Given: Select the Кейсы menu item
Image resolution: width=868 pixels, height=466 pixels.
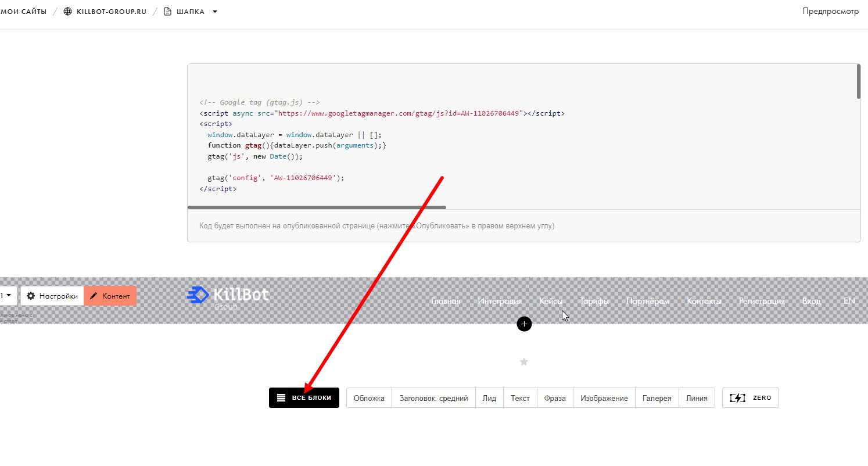Looking at the screenshot, I should [x=551, y=301].
